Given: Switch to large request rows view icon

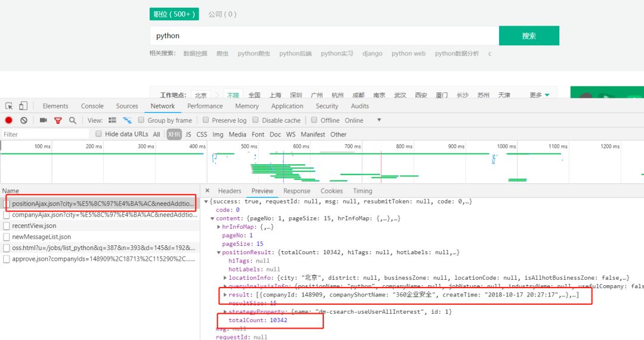Looking at the screenshot, I should (112, 120).
